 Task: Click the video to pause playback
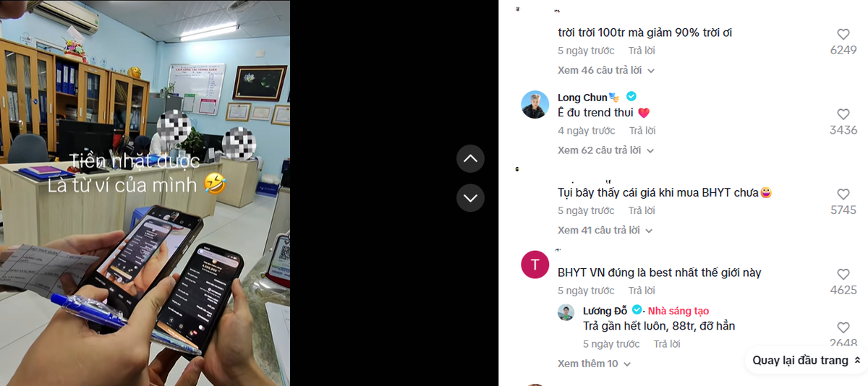145,193
